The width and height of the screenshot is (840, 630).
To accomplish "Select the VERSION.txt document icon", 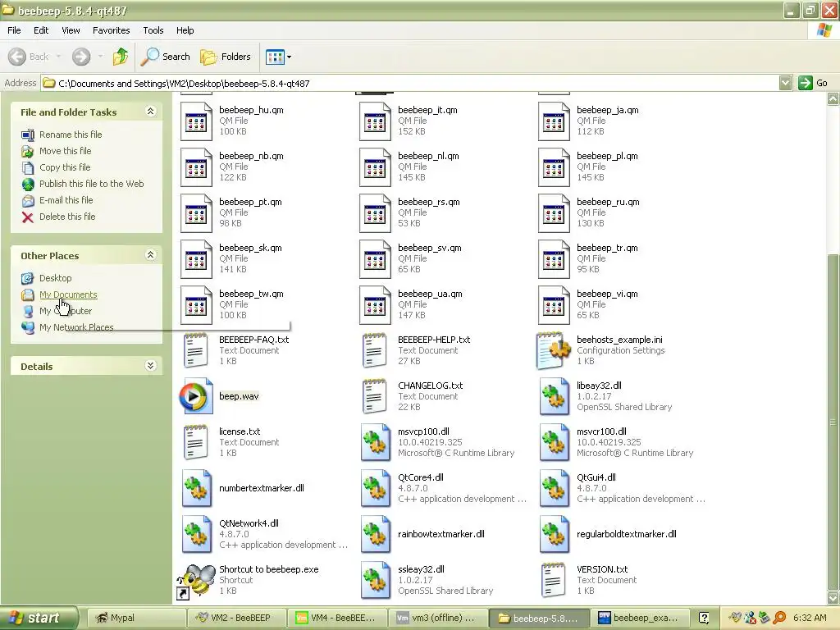I will click(554, 580).
